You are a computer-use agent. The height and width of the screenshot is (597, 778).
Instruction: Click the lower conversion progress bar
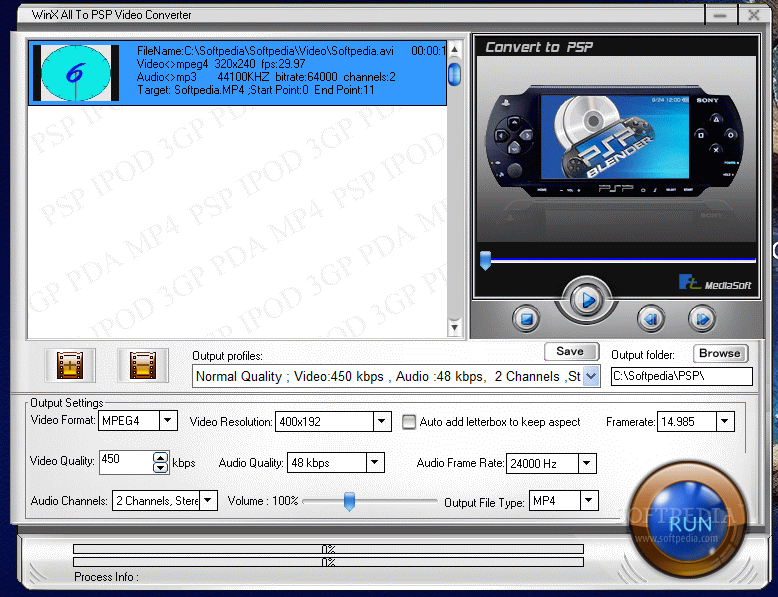click(x=328, y=562)
